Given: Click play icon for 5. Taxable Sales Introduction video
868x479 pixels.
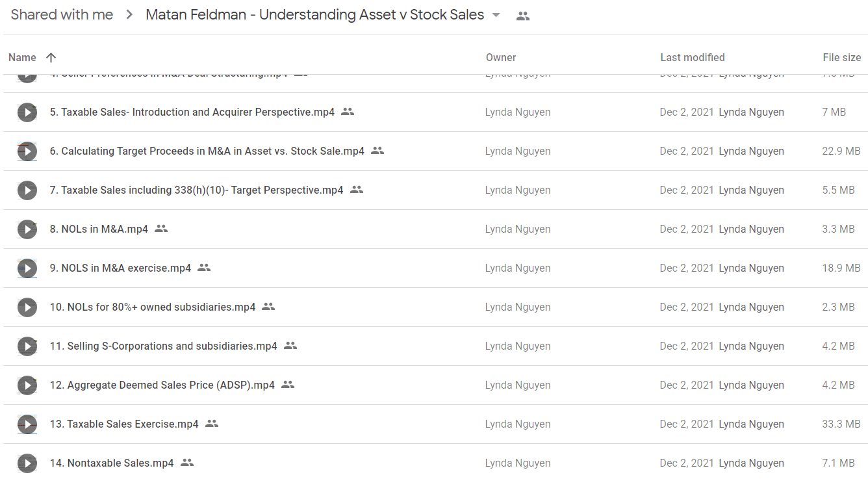Looking at the screenshot, I should (x=27, y=112).
